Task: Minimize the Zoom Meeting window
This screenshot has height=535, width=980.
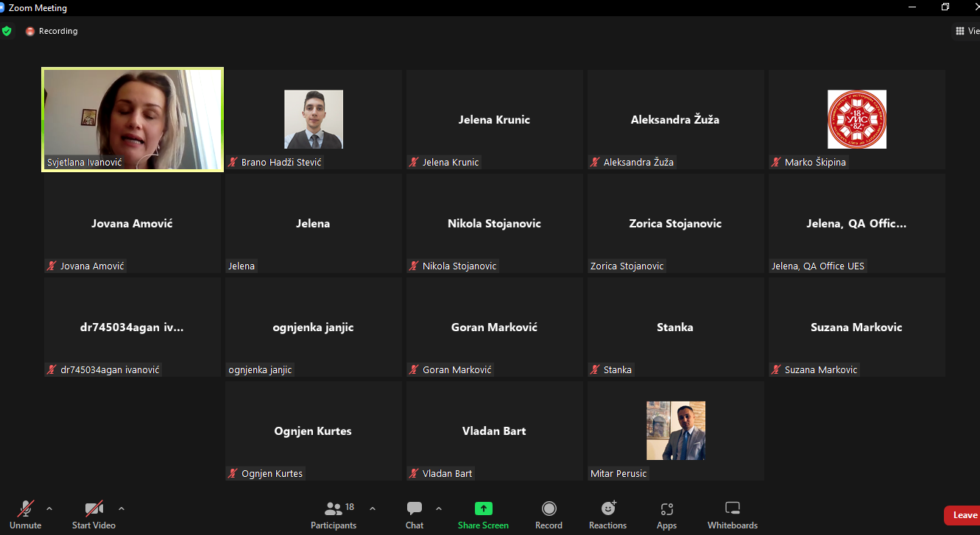Action: tap(913, 7)
